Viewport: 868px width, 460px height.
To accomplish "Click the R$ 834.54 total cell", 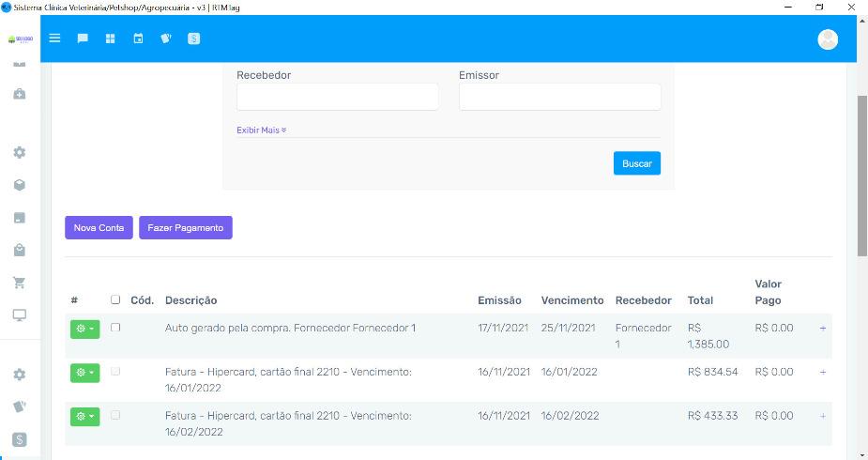I will point(713,372).
